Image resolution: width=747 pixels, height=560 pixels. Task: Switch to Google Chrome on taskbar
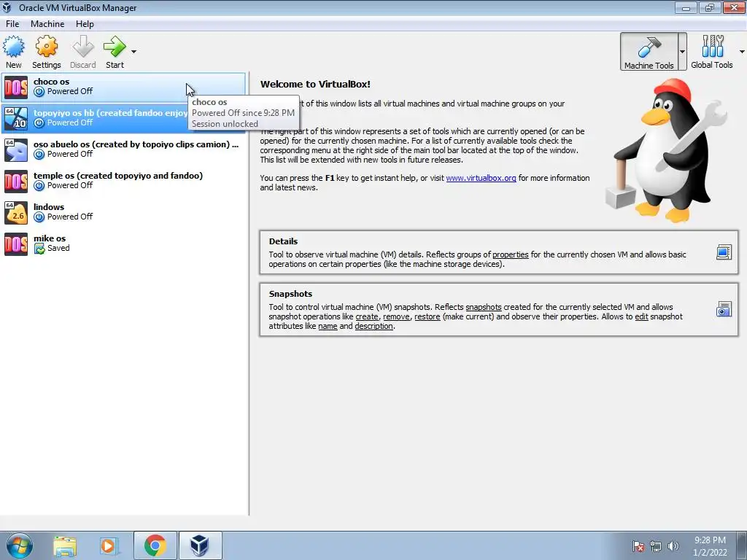click(155, 545)
